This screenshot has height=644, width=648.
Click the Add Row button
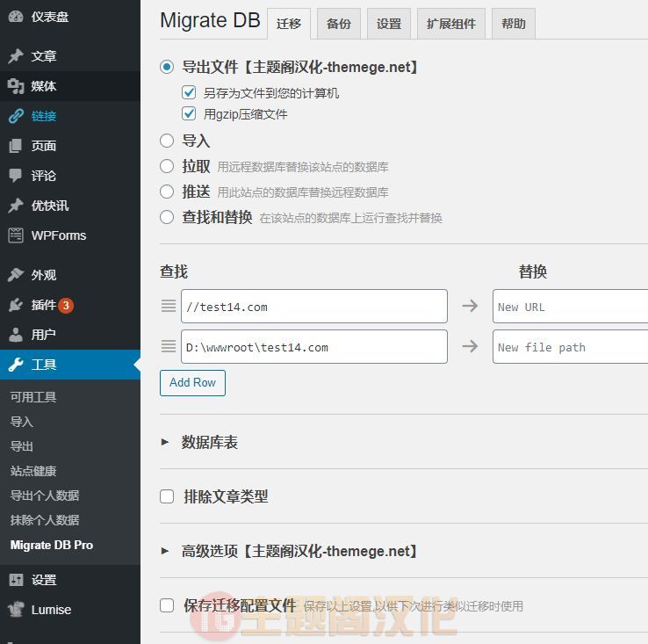tap(192, 383)
